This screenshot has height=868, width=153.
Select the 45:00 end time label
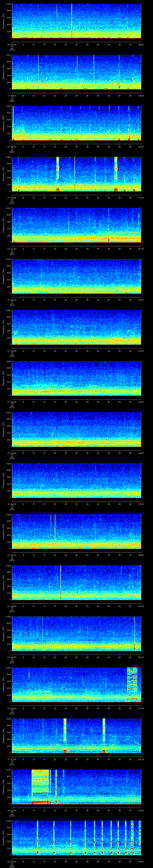[x=141, y=402]
